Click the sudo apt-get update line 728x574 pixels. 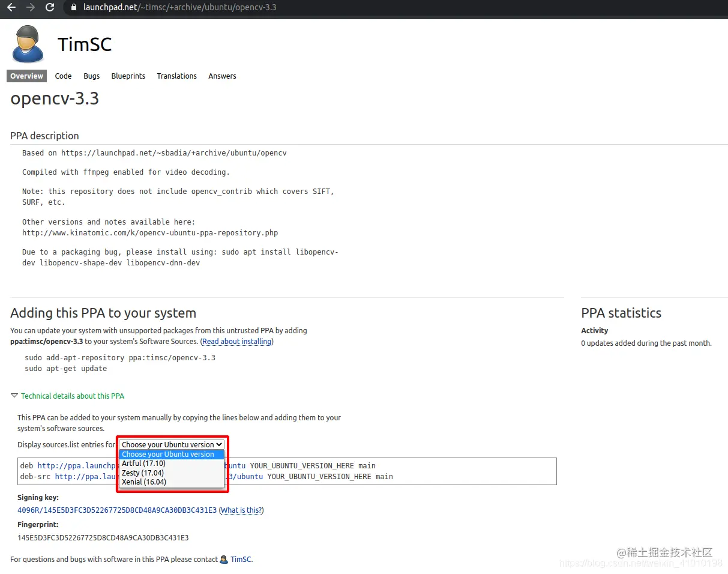click(66, 369)
